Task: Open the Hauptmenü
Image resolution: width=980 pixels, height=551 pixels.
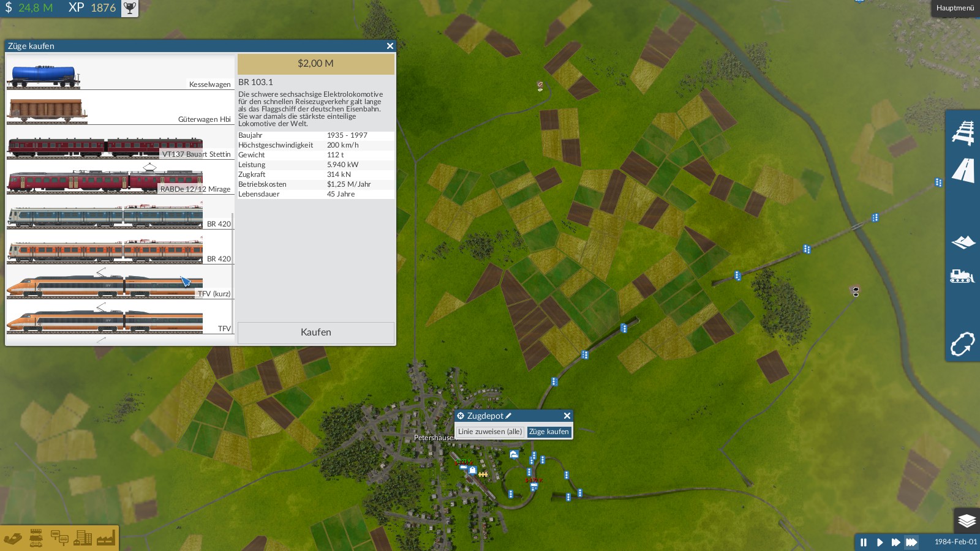Action: (x=955, y=8)
